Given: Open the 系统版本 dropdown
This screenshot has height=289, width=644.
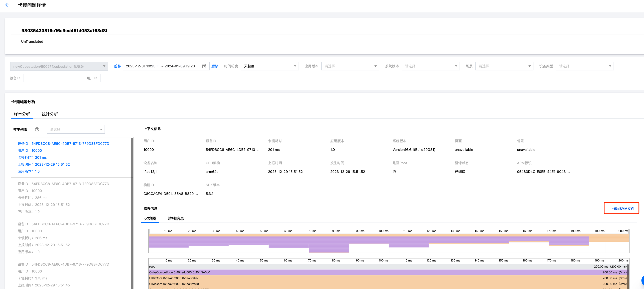Looking at the screenshot, I should tap(430, 66).
